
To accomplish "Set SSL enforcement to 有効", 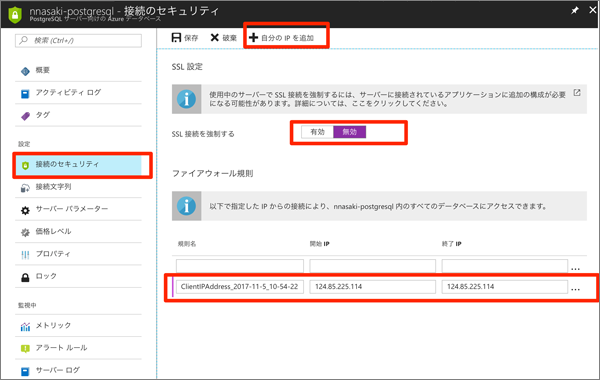I will pos(317,132).
